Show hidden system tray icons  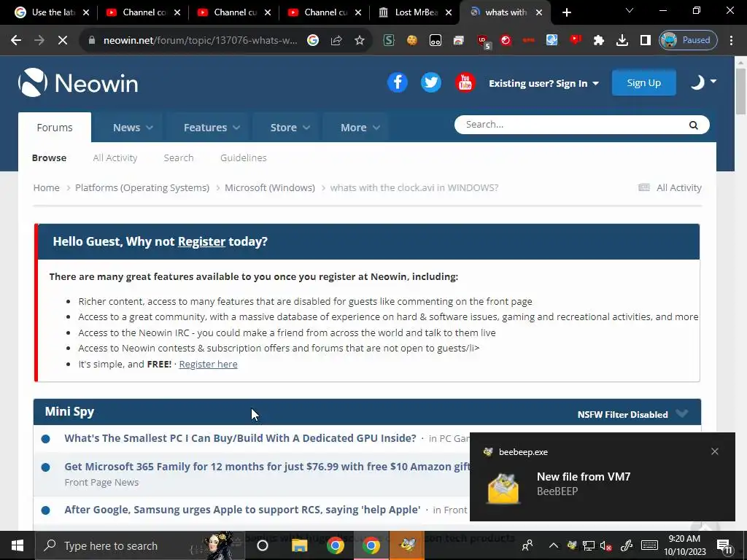(x=553, y=545)
